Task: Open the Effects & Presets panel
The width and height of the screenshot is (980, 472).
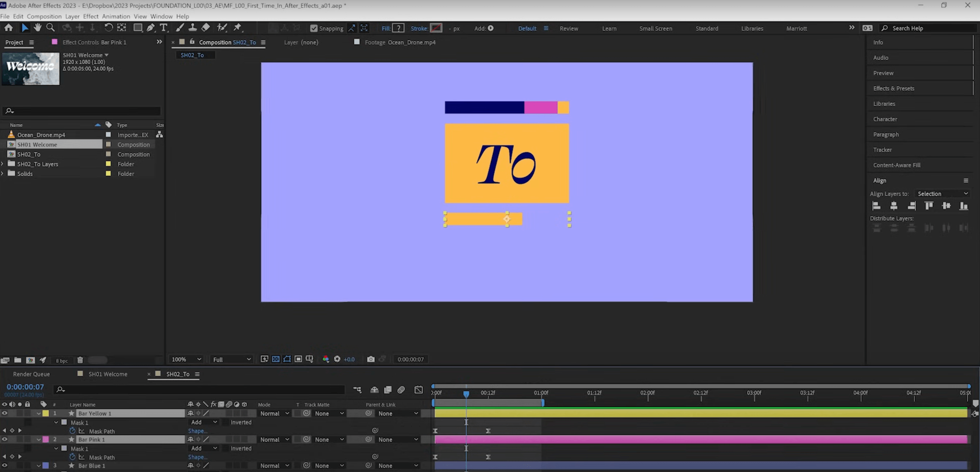Action: click(x=893, y=88)
